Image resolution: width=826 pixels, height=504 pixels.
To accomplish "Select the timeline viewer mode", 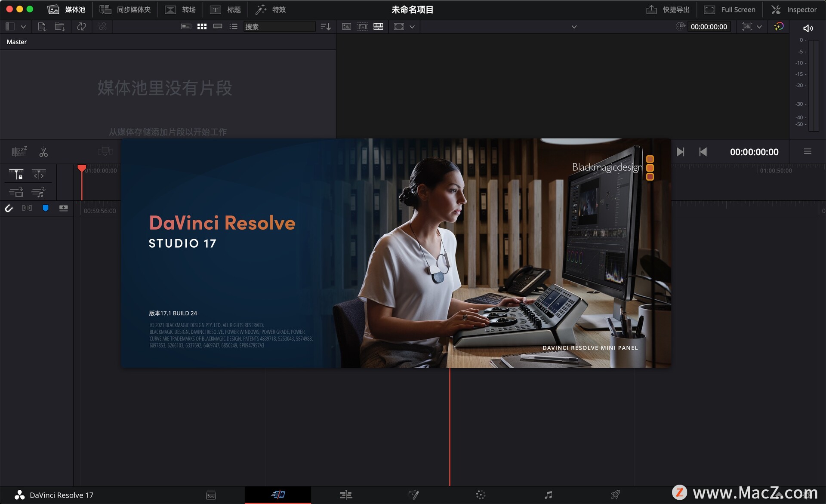I will (x=379, y=27).
